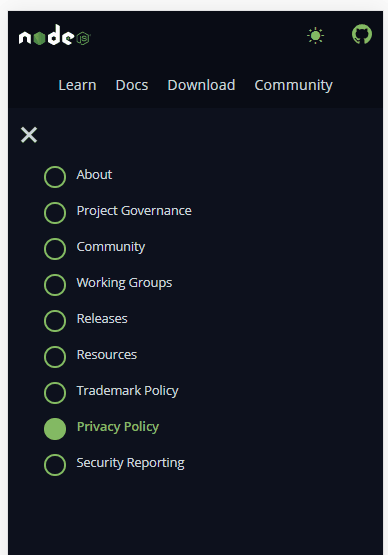
Task: Select the Releases circle marker
Action: (x=55, y=321)
